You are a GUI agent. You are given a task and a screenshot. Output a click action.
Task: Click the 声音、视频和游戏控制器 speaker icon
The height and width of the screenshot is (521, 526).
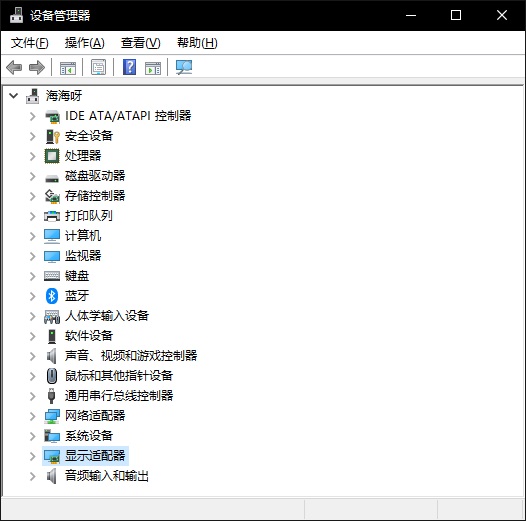[52, 356]
